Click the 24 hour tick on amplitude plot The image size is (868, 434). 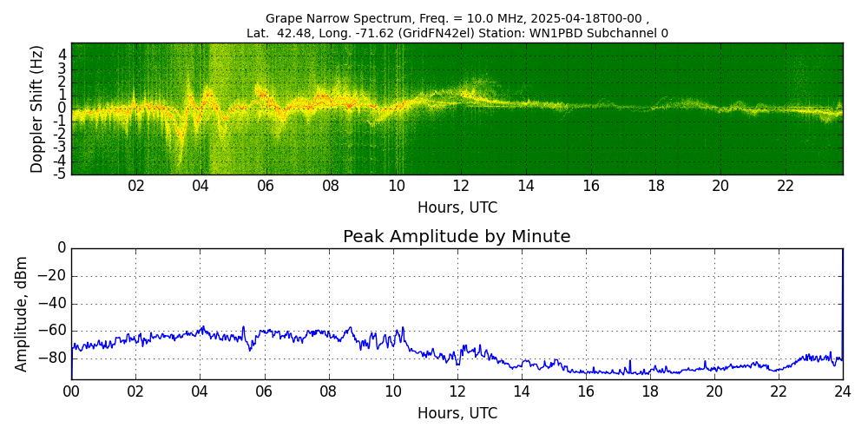coord(842,391)
